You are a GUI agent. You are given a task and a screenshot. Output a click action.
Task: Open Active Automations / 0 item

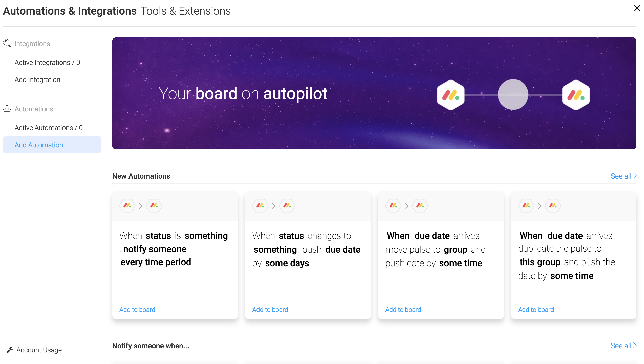click(x=49, y=128)
